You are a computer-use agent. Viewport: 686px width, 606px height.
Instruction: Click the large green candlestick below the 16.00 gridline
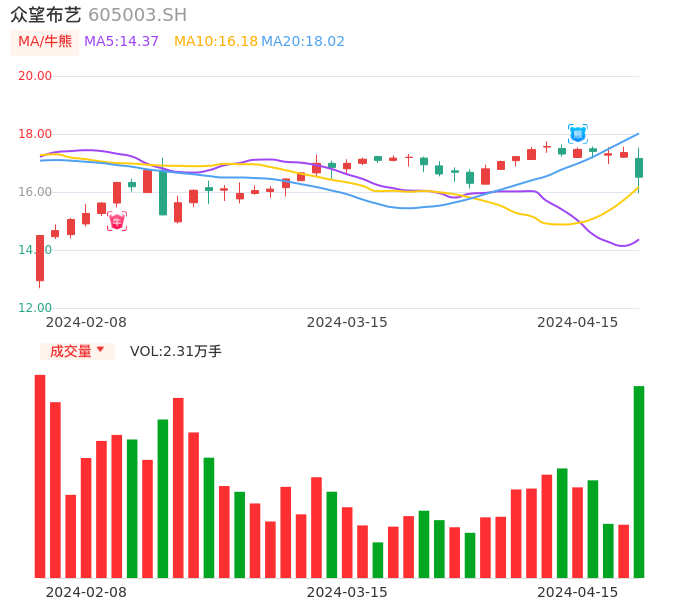pyautogui.click(x=163, y=192)
